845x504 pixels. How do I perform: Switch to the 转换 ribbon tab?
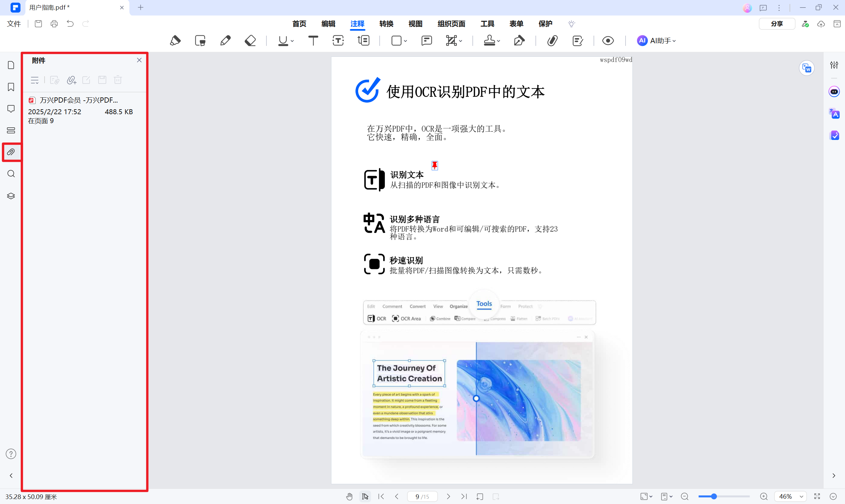click(x=386, y=24)
